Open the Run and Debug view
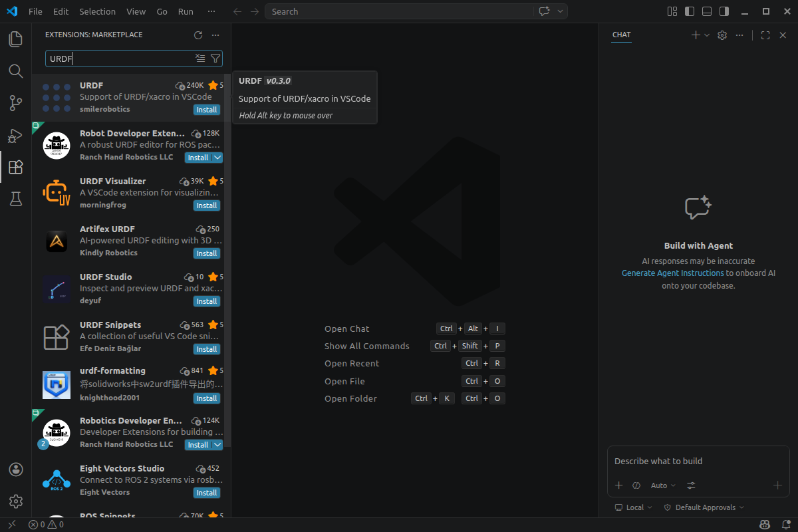 pos(15,135)
